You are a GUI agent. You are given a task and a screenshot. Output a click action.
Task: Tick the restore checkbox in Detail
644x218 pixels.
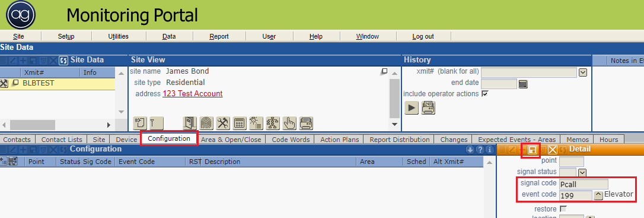point(563,208)
